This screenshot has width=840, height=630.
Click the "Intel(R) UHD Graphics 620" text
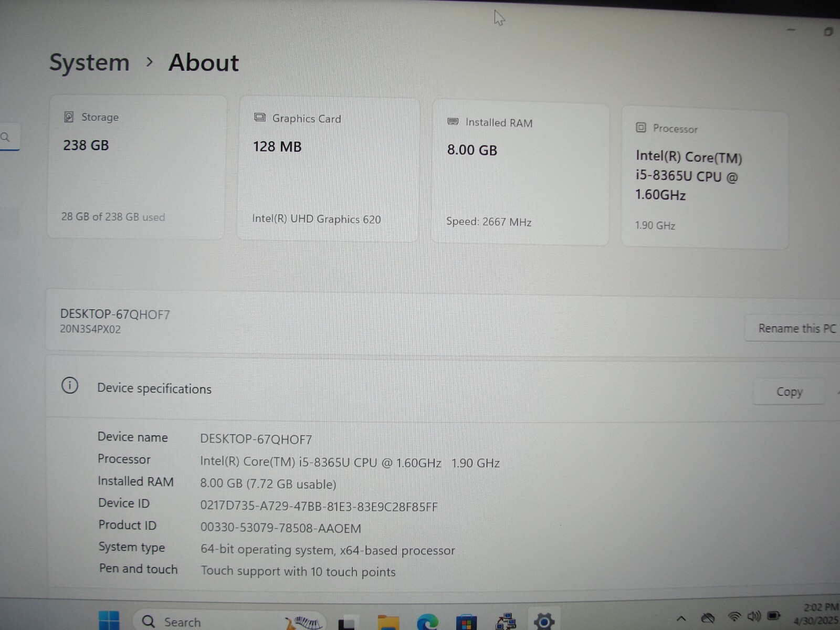317,219
